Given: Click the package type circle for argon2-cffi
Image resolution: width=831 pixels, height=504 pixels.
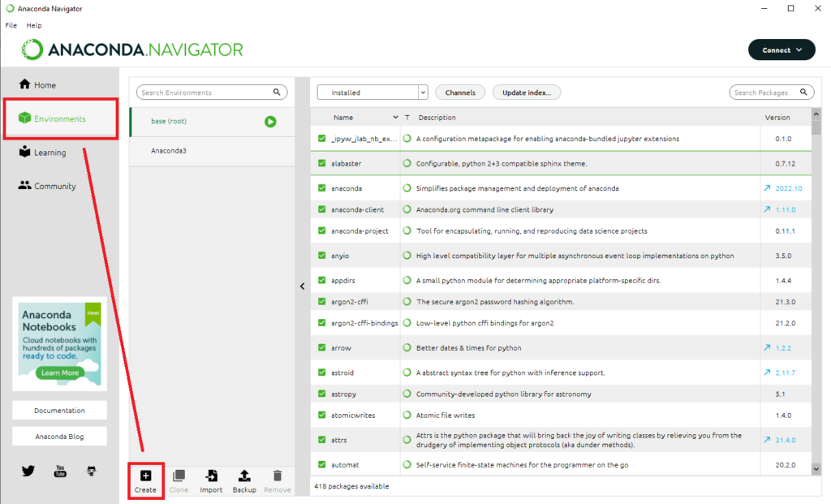Looking at the screenshot, I should coord(407,302).
